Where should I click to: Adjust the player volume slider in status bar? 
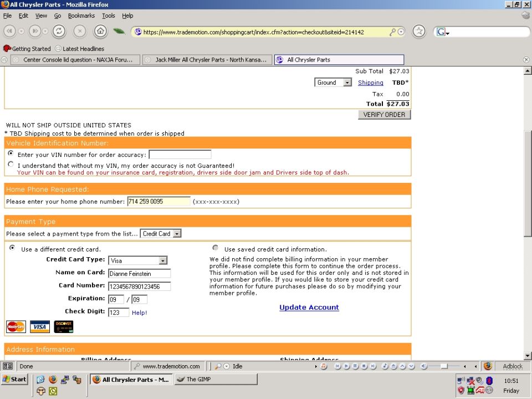[444, 366]
